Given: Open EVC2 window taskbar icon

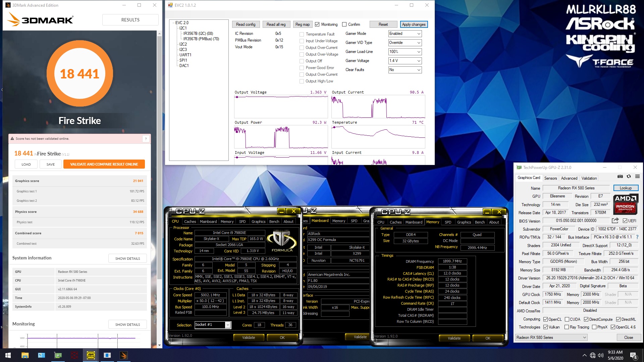Looking at the screenshot, I should [107, 355].
